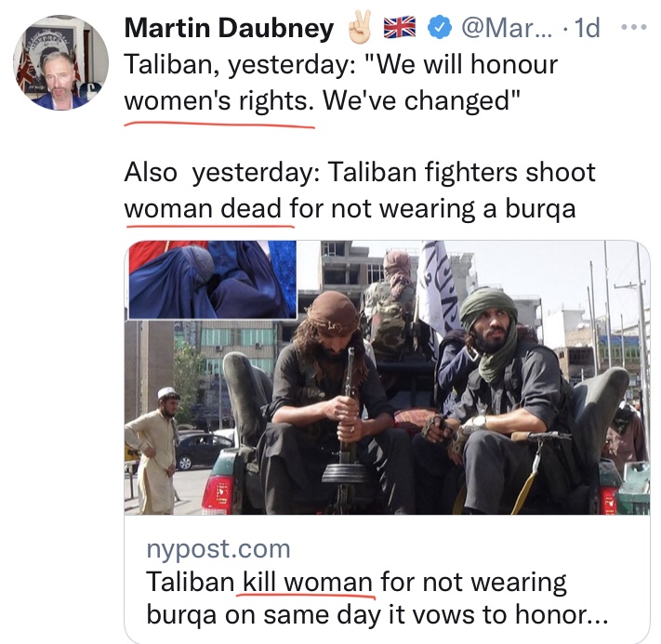Image resolution: width=661 pixels, height=644 pixels.
Task: Click the inset blue burqa image
Action: tap(212, 280)
